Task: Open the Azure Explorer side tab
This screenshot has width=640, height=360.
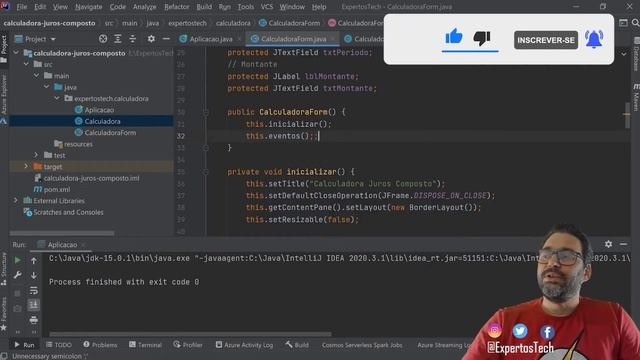Action: point(4,99)
